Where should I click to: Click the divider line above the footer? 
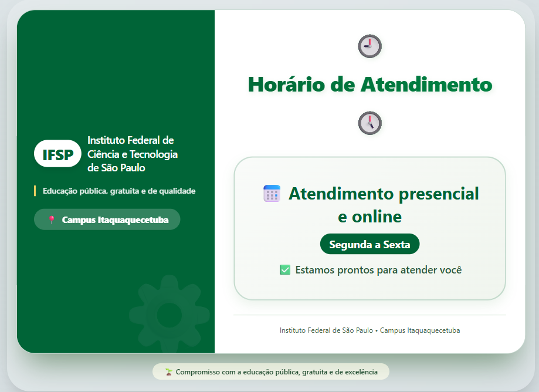pyautogui.click(x=369, y=315)
